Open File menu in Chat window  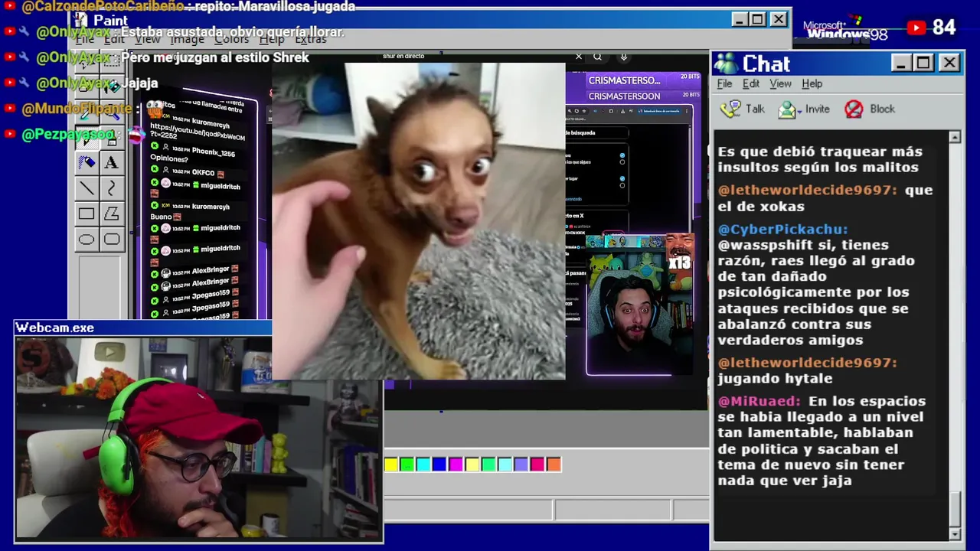coord(724,83)
